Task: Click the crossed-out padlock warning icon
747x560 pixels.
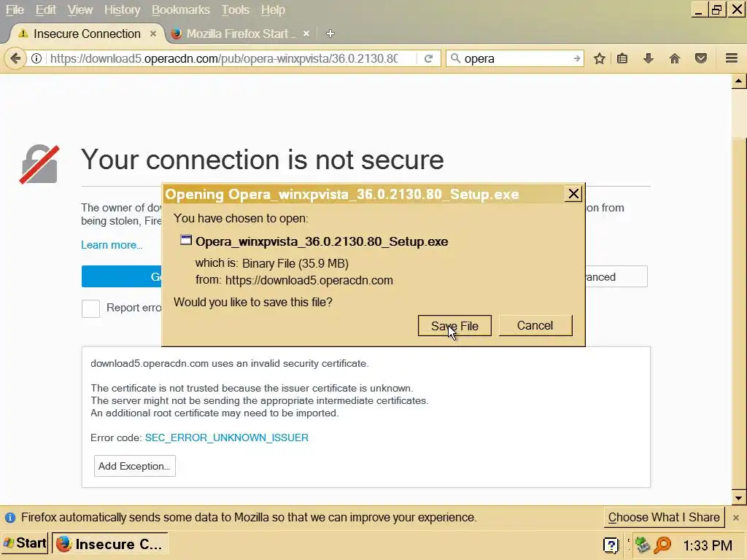Action: 39,164
